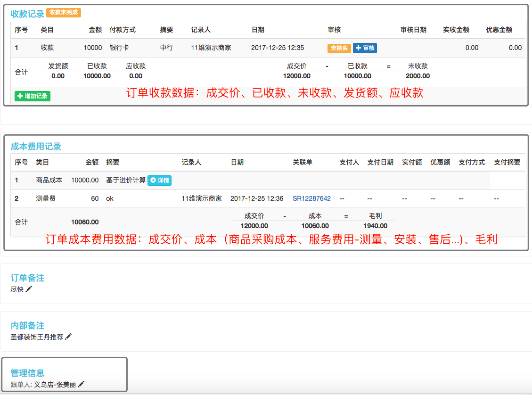Click the 毛利 value 1940.00

tap(375, 226)
